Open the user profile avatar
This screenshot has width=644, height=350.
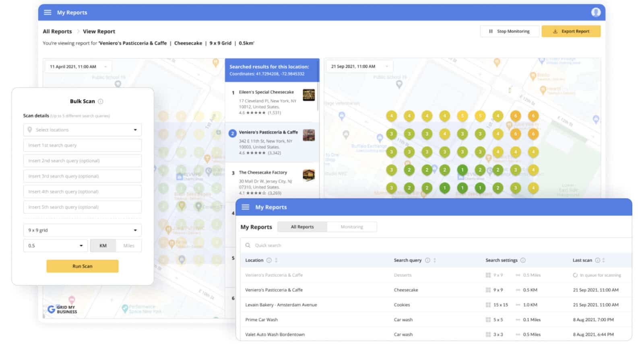(596, 12)
